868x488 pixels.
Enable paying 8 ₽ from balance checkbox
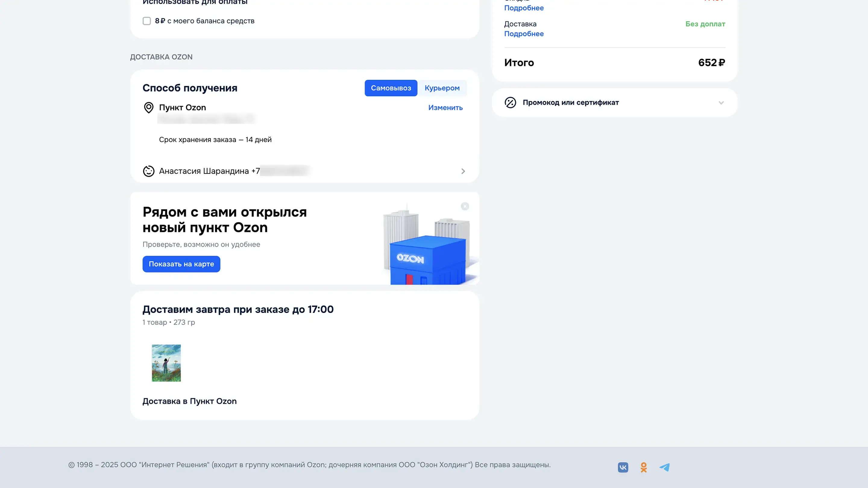pos(146,21)
